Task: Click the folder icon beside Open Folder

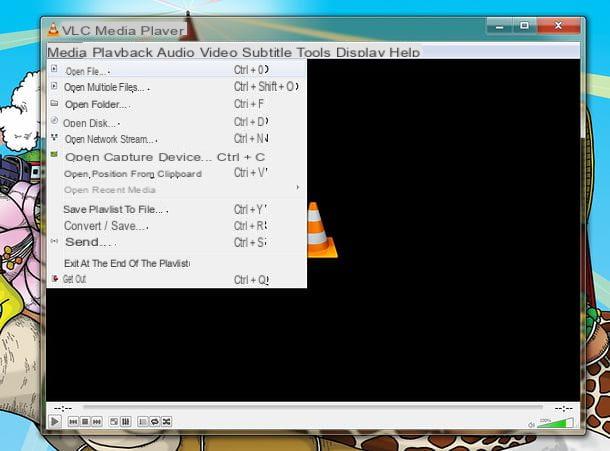Action: 54,103
